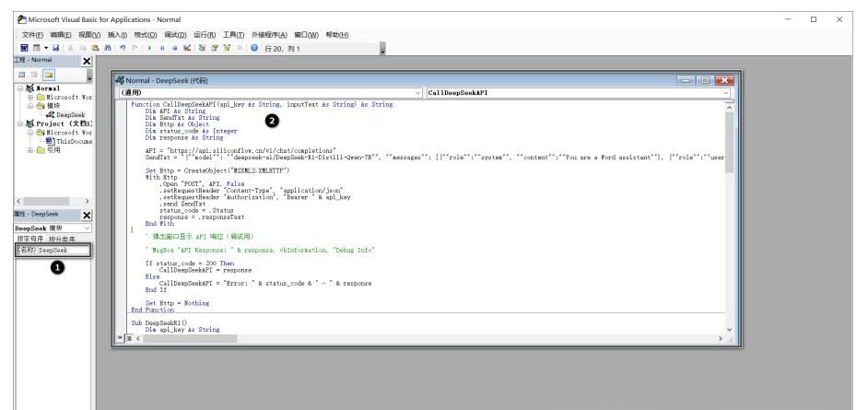Open the 帮助(H) menu
868x410 pixels.
pyautogui.click(x=337, y=34)
